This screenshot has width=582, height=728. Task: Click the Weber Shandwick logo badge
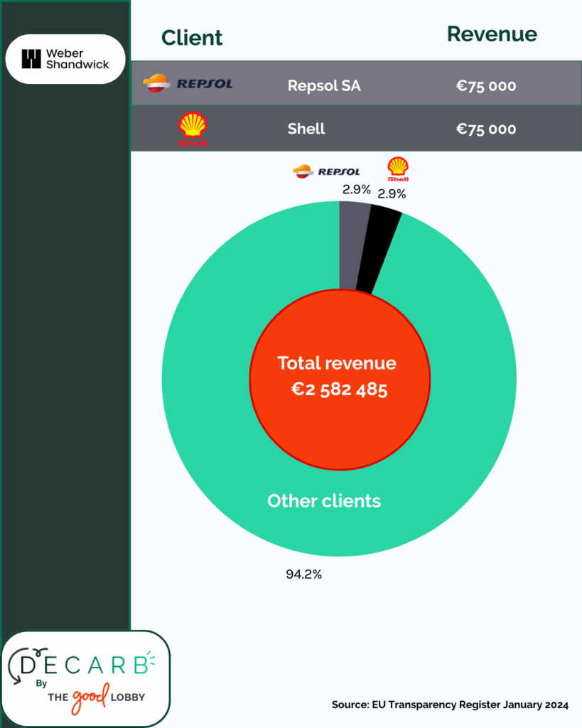[65, 59]
